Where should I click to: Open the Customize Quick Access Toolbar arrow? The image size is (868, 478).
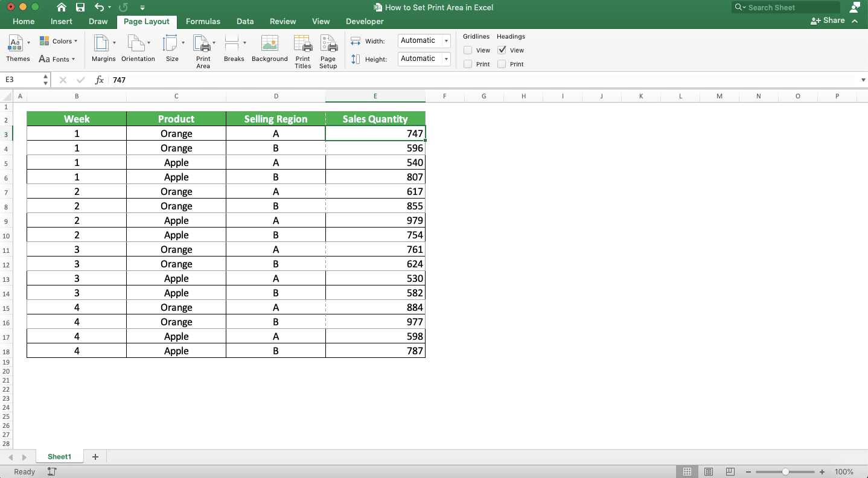142,8
